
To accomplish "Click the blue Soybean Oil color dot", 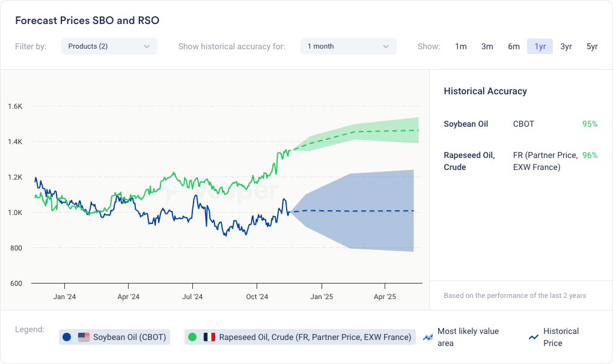I will (67, 338).
